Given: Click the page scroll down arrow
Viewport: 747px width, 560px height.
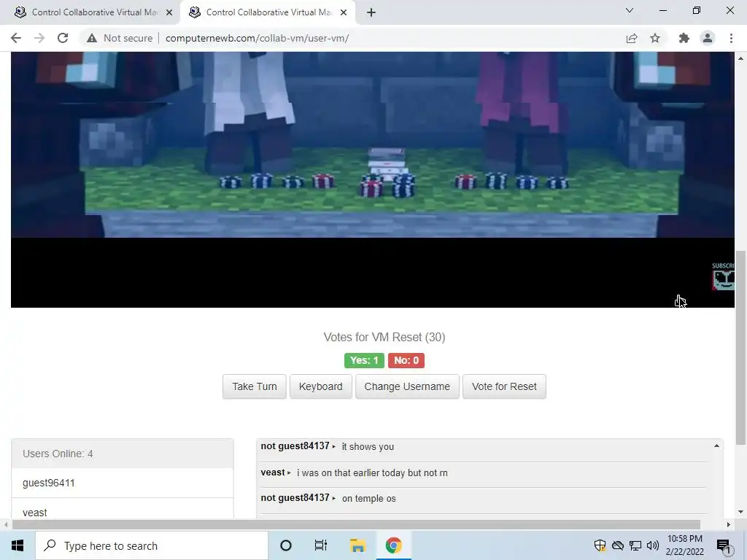Looking at the screenshot, I should click(741, 512).
